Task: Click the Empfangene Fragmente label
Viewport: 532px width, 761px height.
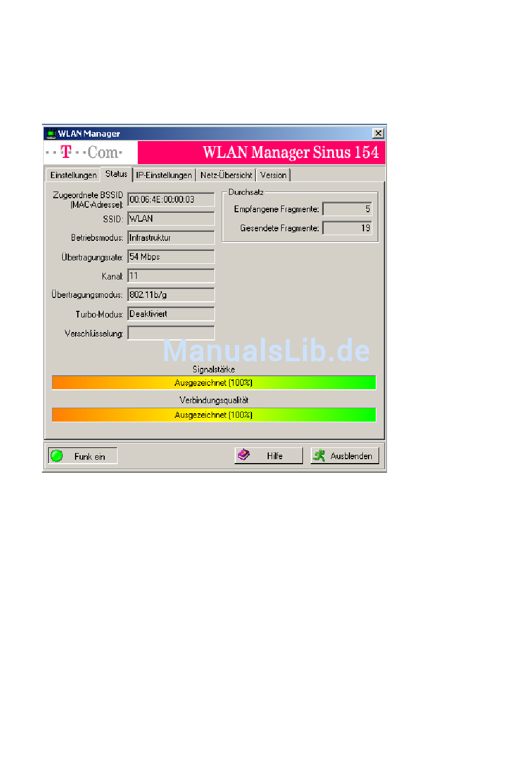Action: 277,209
